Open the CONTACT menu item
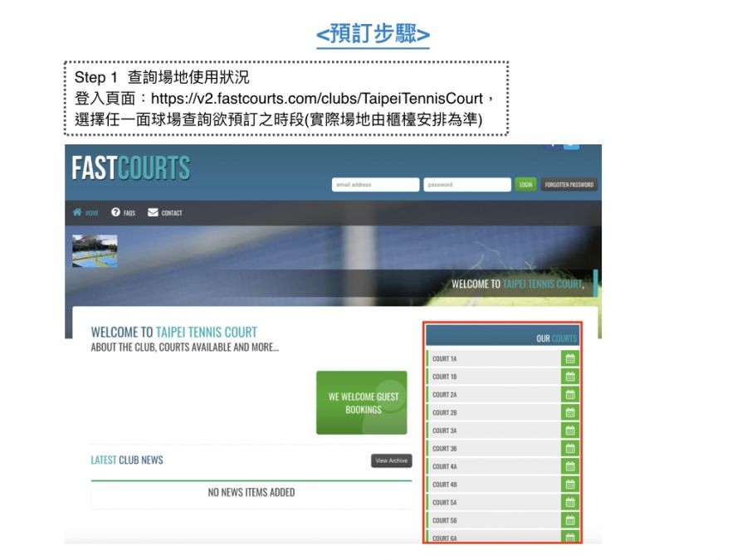Image resolution: width=747 pixels, height=560 pixels. pos(172,213)
